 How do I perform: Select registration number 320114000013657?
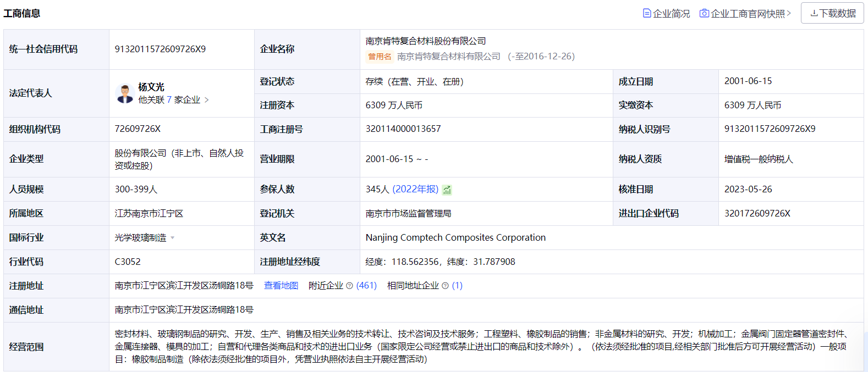pos(403,129)
